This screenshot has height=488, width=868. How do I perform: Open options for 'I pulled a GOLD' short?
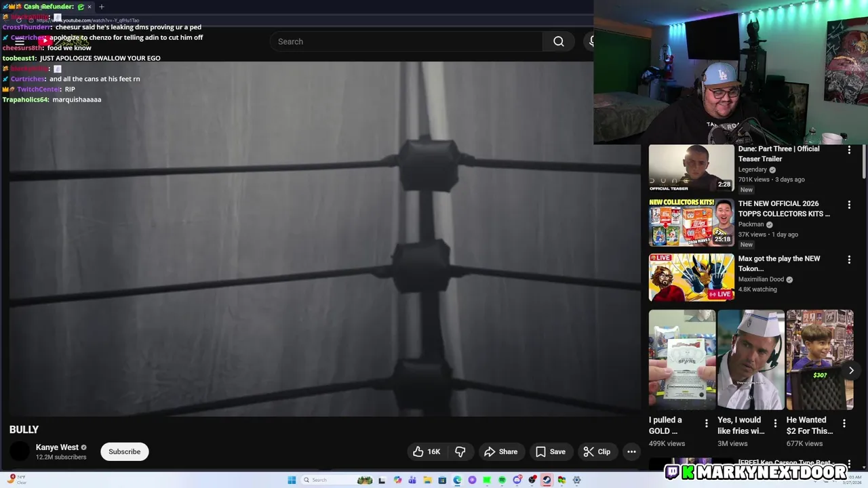click(706, 423)
